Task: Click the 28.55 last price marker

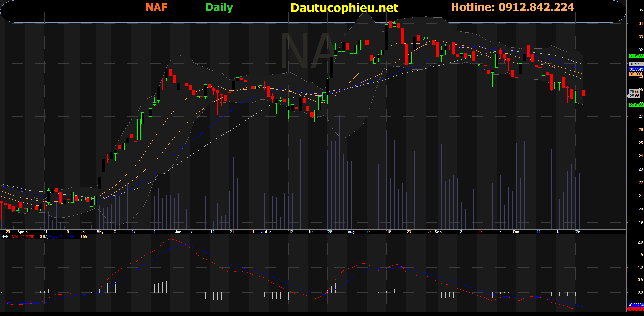Action: tap(634, 96)
